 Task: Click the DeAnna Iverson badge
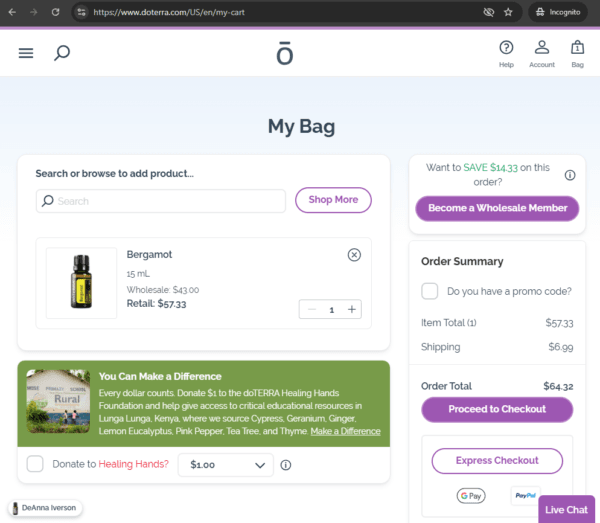[x=45, y=508]
